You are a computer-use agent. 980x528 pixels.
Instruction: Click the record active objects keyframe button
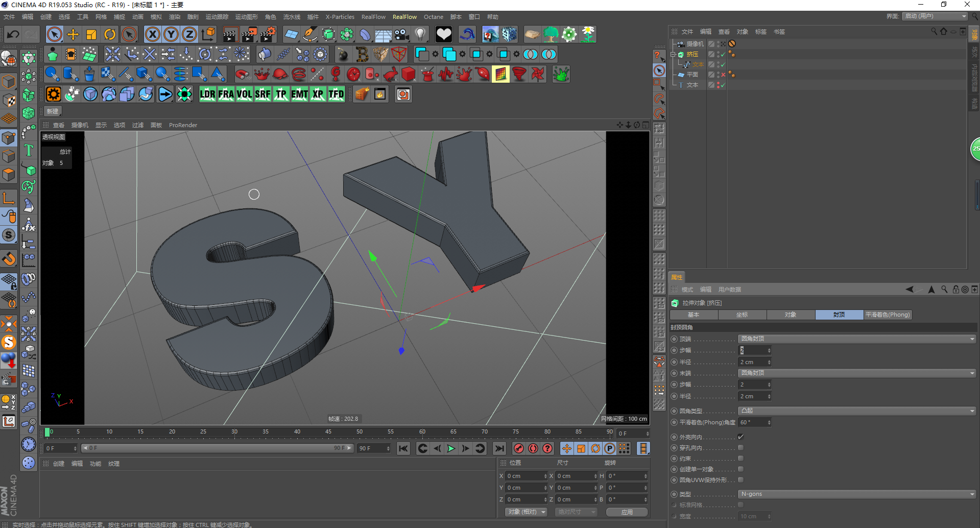click(x=519, y=448)
